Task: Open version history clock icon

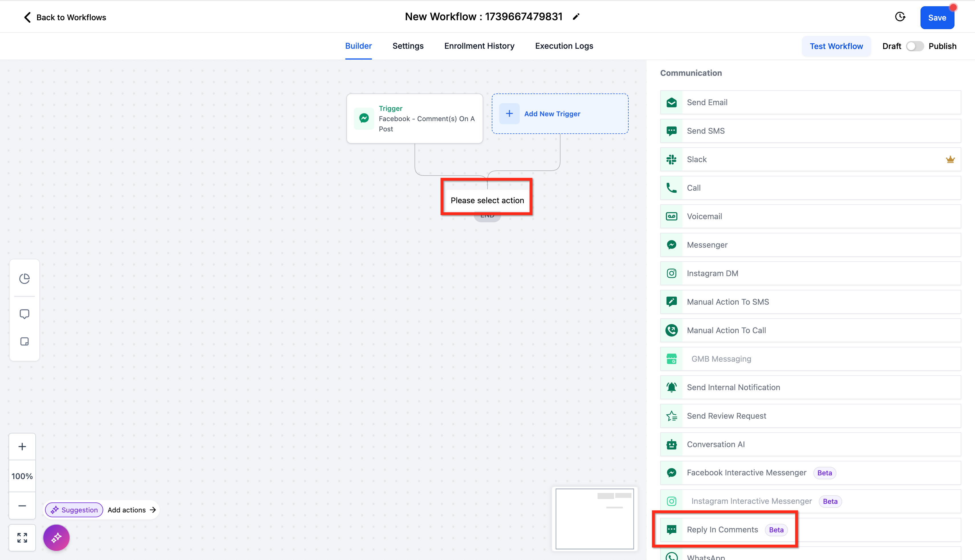Action: [x=900, y=17]
